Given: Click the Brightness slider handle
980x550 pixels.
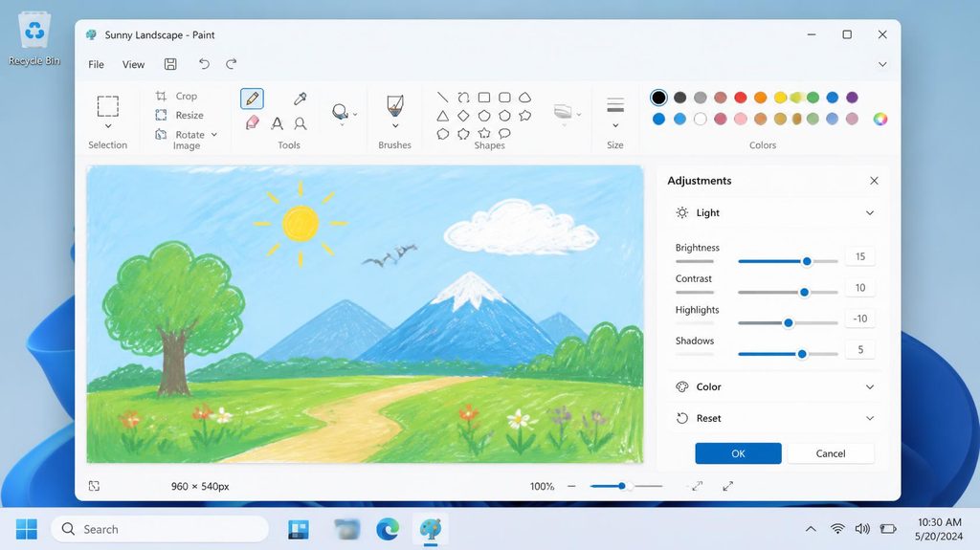Looking at the screenshot, I should [807, 261].
